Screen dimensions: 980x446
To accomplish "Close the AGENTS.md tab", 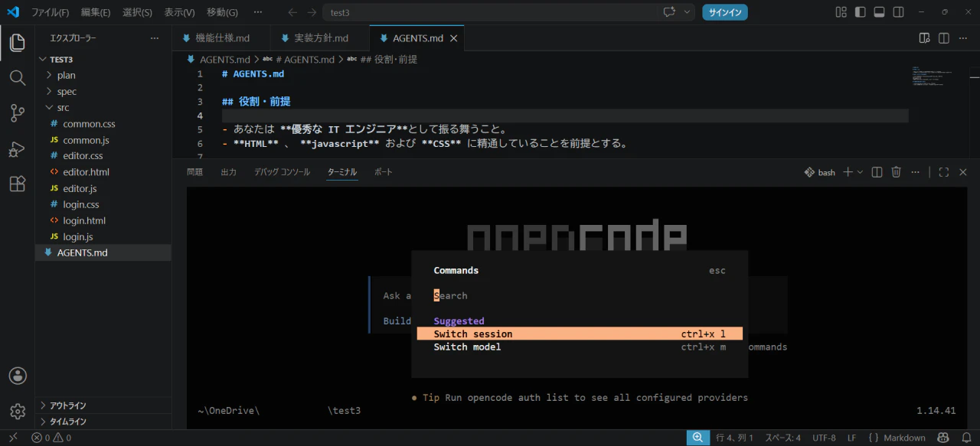I will 454,38.
